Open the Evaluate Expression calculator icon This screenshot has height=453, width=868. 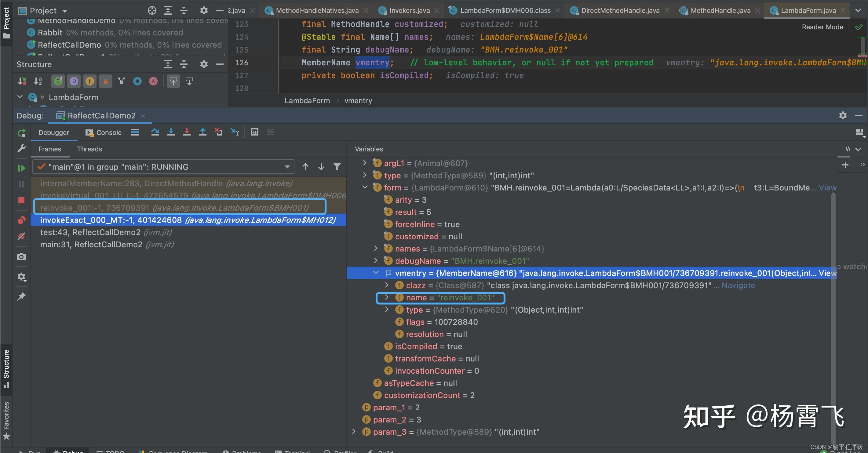click(x=255, y=132)
